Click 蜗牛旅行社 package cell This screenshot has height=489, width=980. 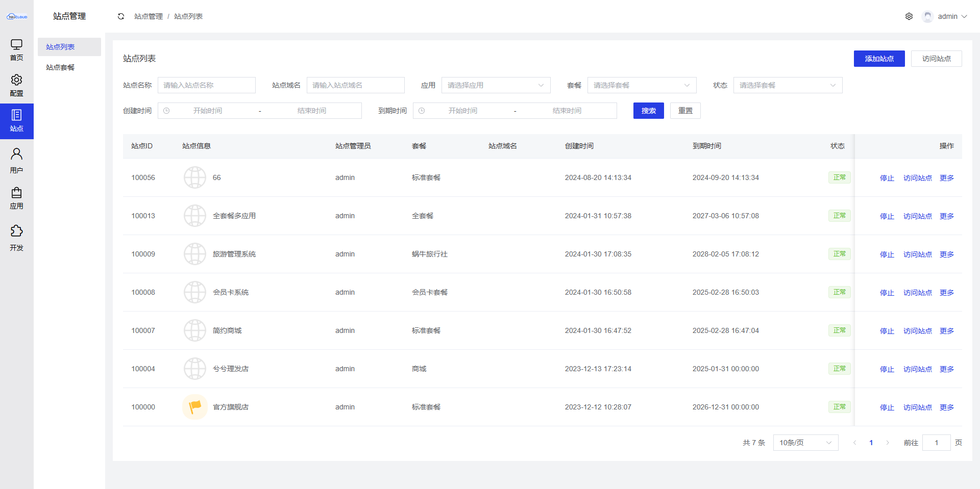pyautogui.click(x=430, y=254)
